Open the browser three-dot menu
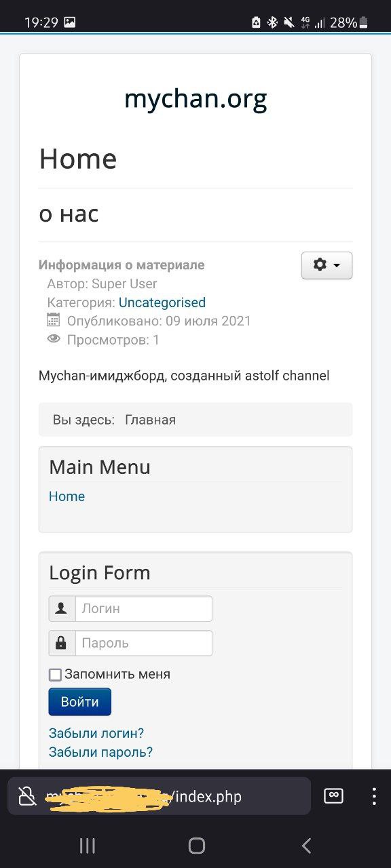Image resolution: width=391 pixels, height=868 pixels. click(374, 796)
